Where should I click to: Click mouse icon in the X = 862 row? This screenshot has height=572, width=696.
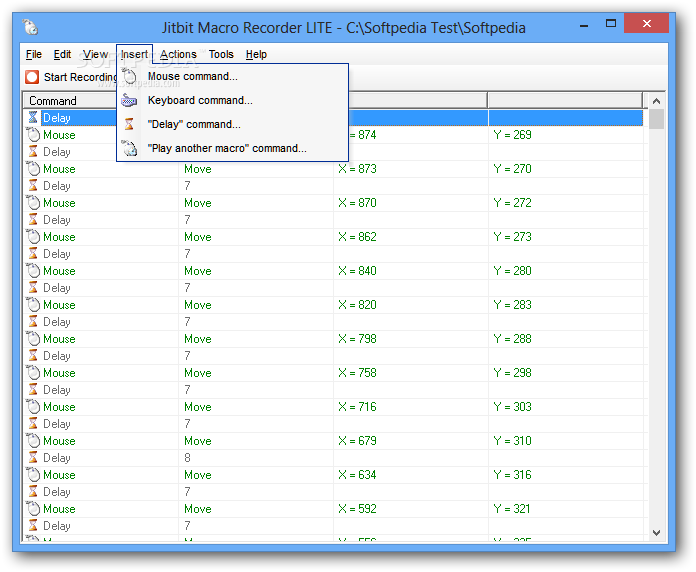click(33, 237)
